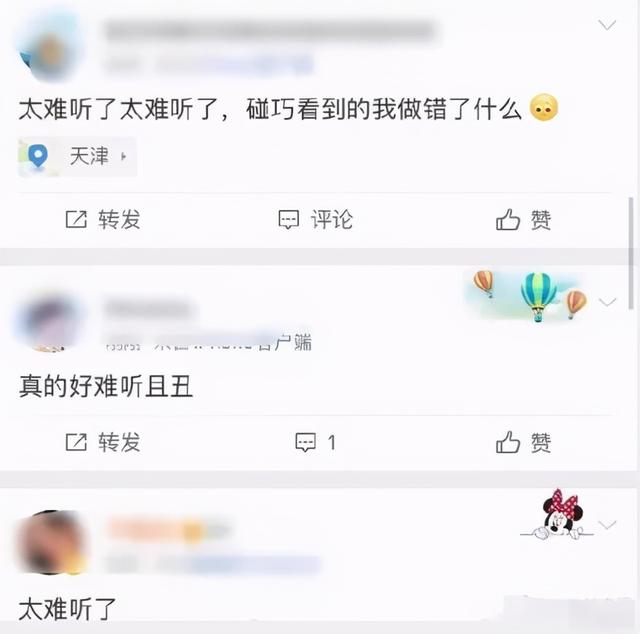Viewport: 640px width, 634px height.
Task: Open the 天津 location tag
Action: point(77,156)
